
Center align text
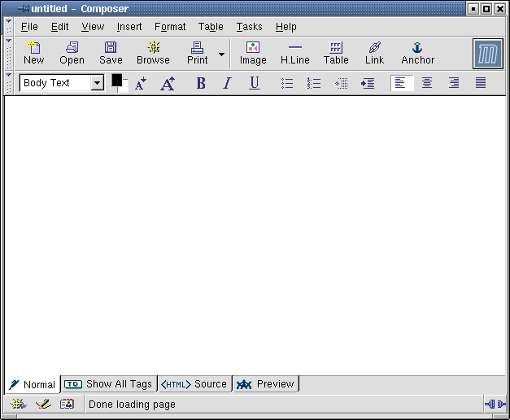pos(427,83)
